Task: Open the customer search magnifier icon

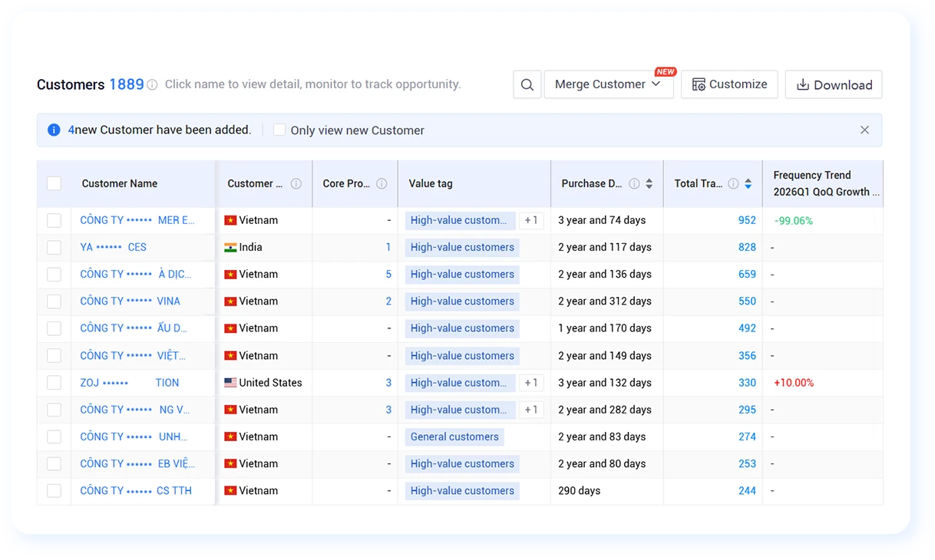Action: pyautogui.click(x=527, y=84)
